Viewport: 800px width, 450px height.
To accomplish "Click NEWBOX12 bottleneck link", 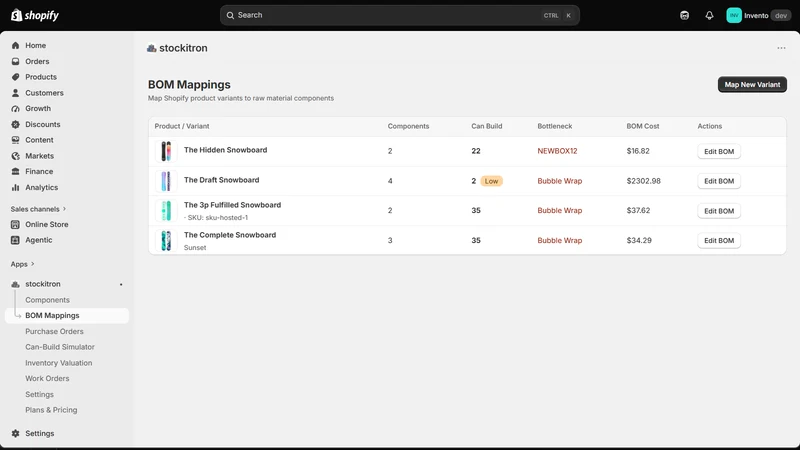I will pos(557,151).
